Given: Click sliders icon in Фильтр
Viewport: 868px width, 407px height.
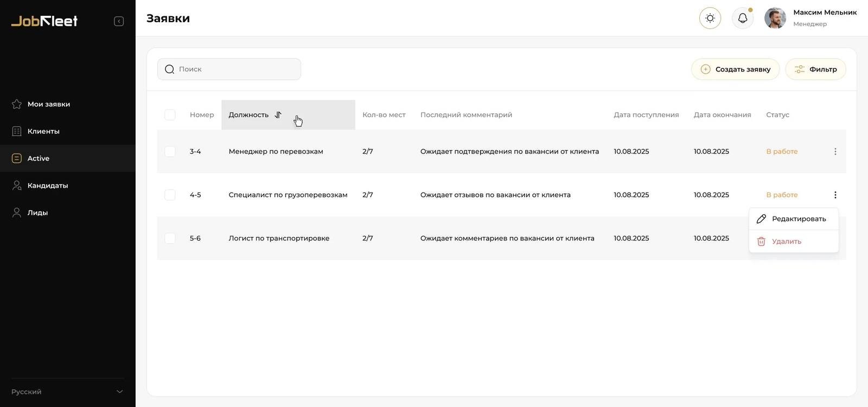Looking at the screenshot, I should point(800,69).
